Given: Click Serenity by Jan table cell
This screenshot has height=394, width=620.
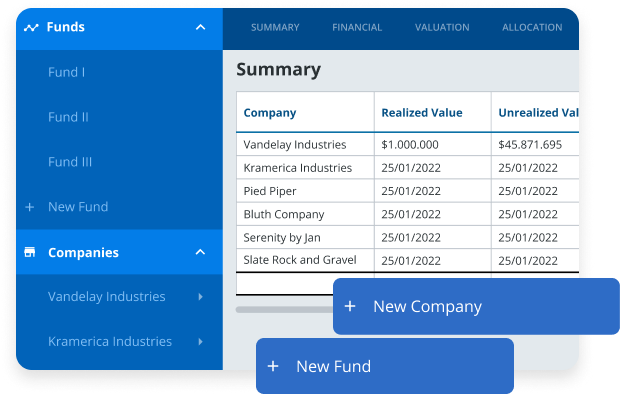Looking at the screenshot, I should 305,237.
